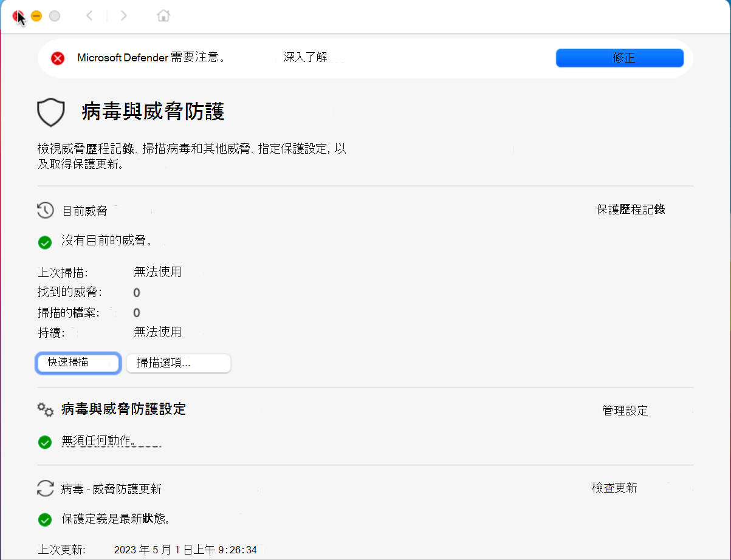Go forward with the right arrow
Image resolution: width=731 pixels, height=560 pixels.
124,16
